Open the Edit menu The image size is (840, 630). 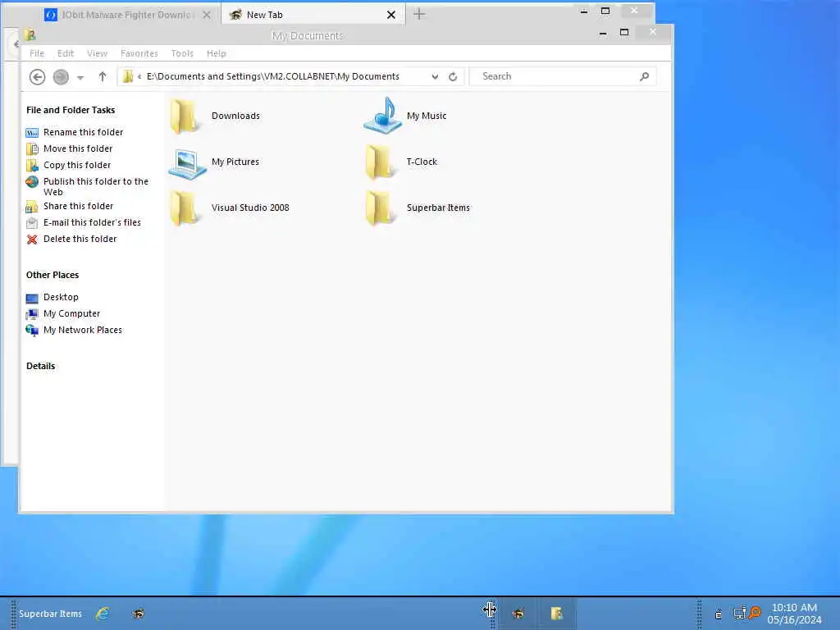pyautogui.click(x=66, y=53)
